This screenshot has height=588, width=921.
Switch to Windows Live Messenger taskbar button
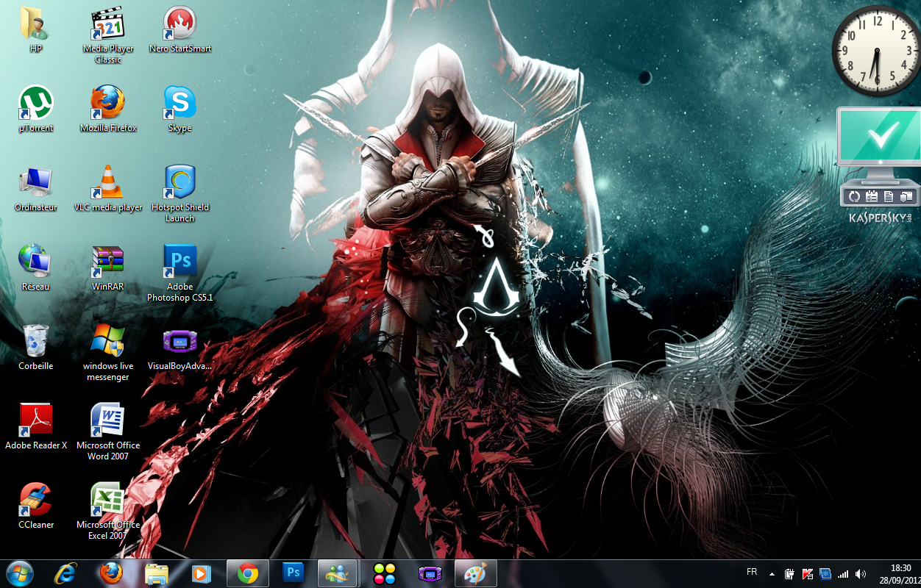pyautogui.click(x=338, y=573)
